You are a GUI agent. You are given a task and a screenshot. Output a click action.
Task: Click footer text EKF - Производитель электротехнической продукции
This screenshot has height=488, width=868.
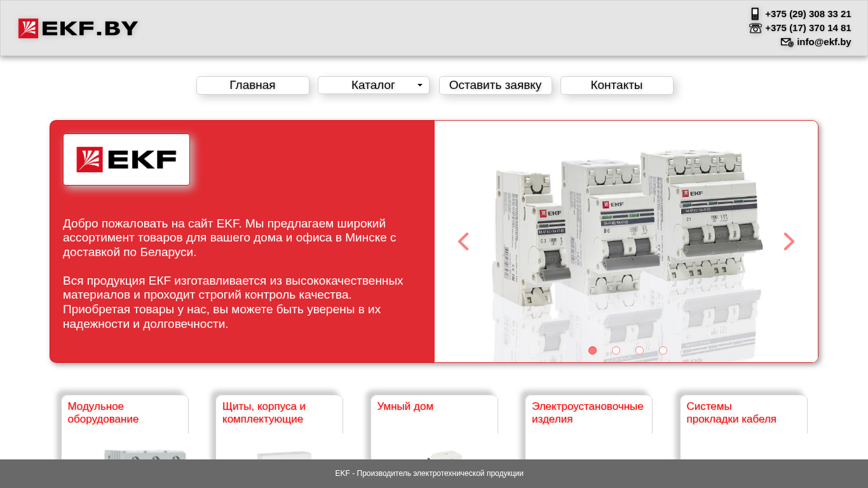(430, 473)
